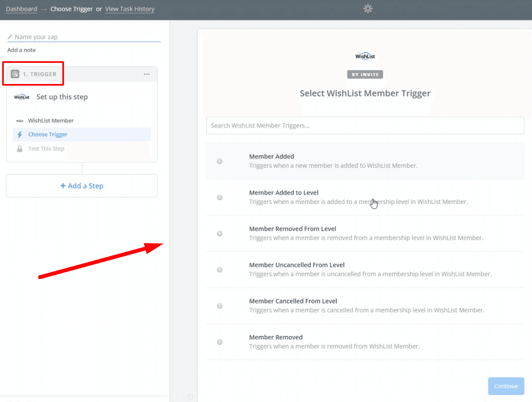This screenshot has width=532, height=402.
Task: Focus the Name your zap field
Action: click(84, 37)
